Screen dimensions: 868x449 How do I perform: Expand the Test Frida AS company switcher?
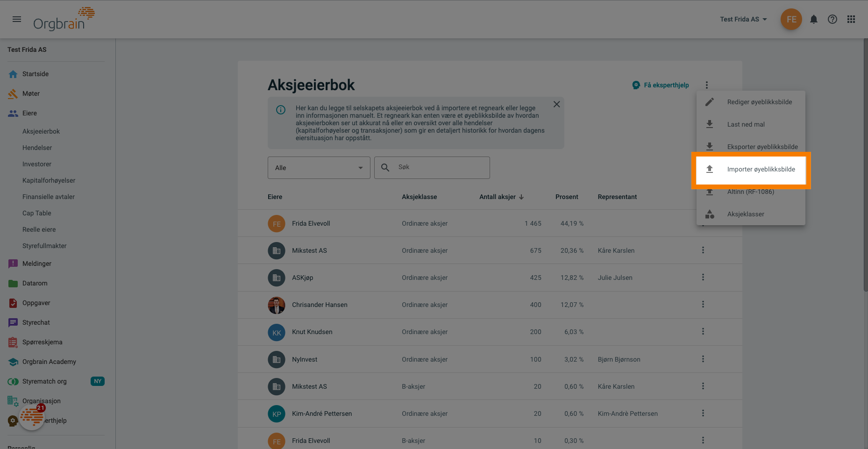click(x=743, y=19)
